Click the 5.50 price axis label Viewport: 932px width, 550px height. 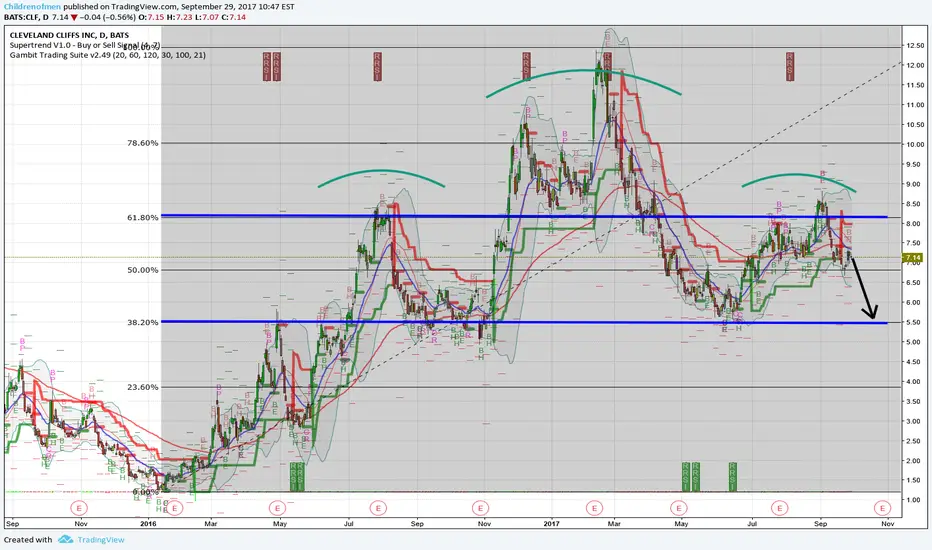coord(915,322)
